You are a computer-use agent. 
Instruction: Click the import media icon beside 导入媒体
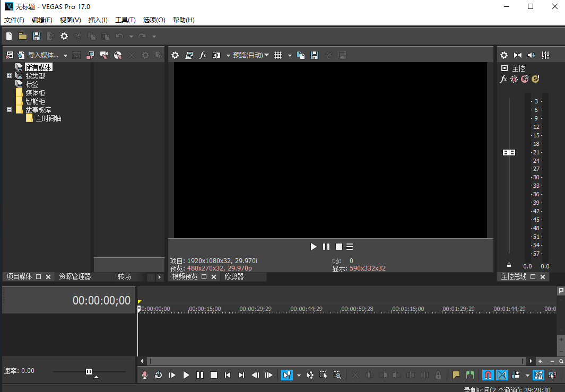21,55
